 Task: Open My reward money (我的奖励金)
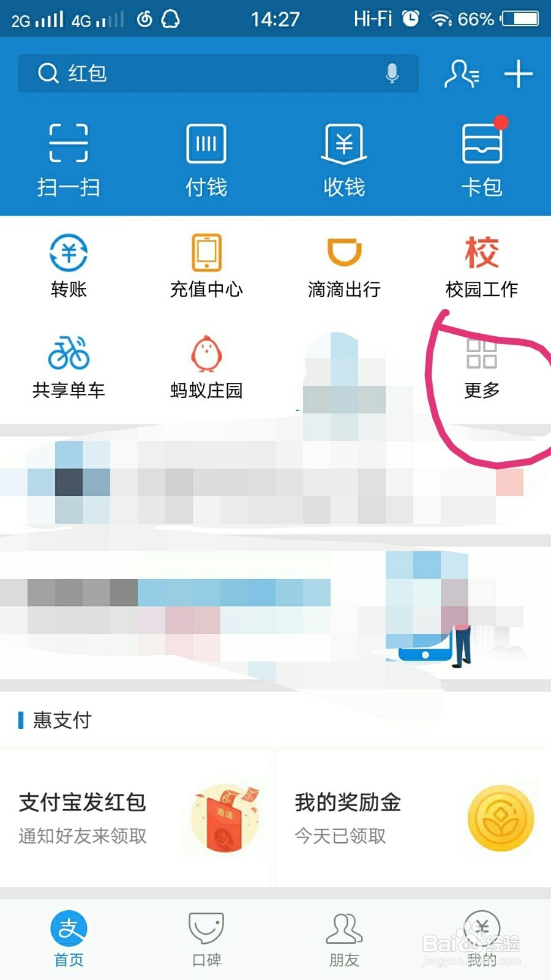pyautogui.click(x=414, y=818)
